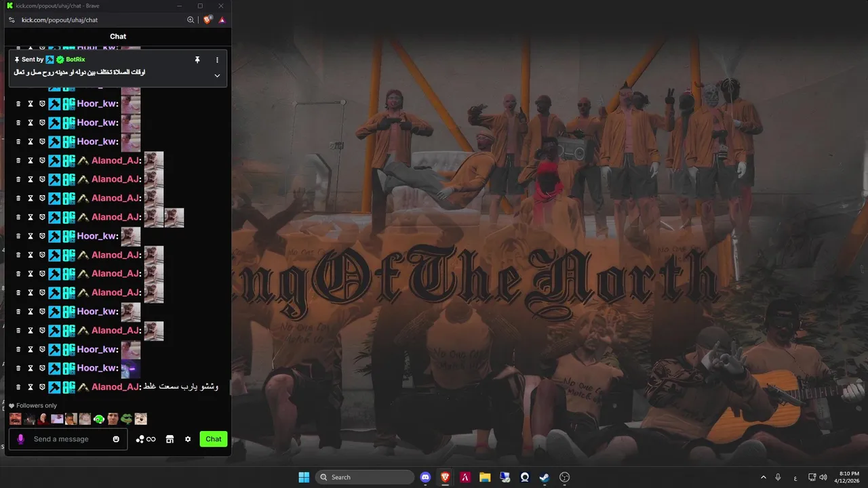Show hidden system tray icons chevron

coord(763,477)
